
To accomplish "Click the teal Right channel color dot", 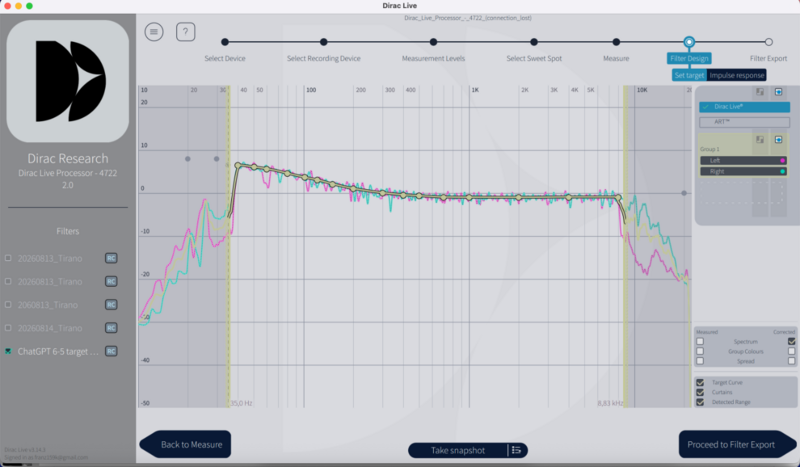I will 782,171.
